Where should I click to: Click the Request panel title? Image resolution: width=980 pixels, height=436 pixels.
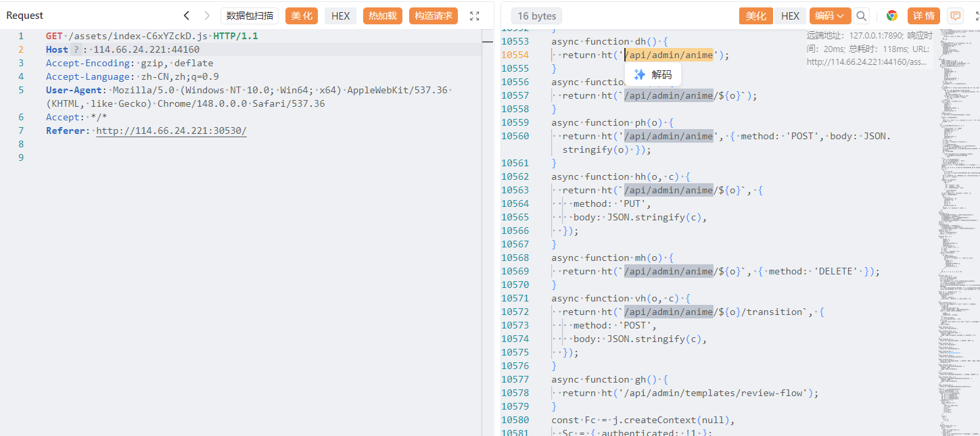pos(24,16)
